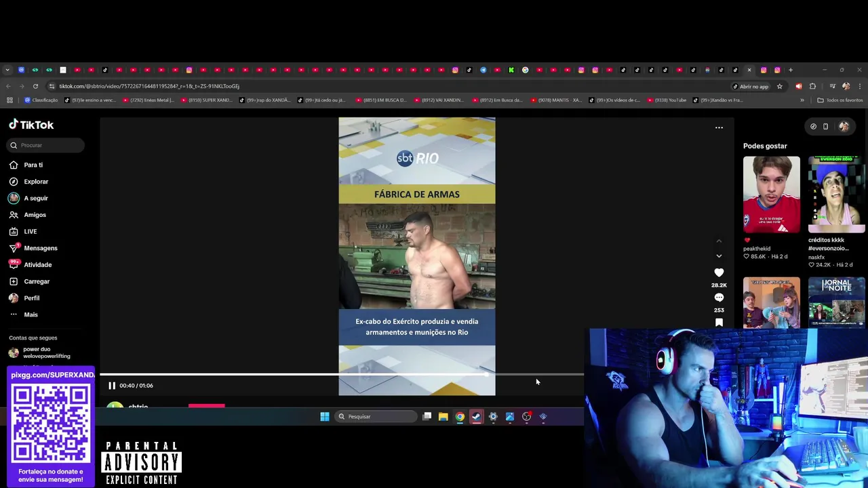Reload the page
Screen dimensions: 868x488
coord(35,86)
